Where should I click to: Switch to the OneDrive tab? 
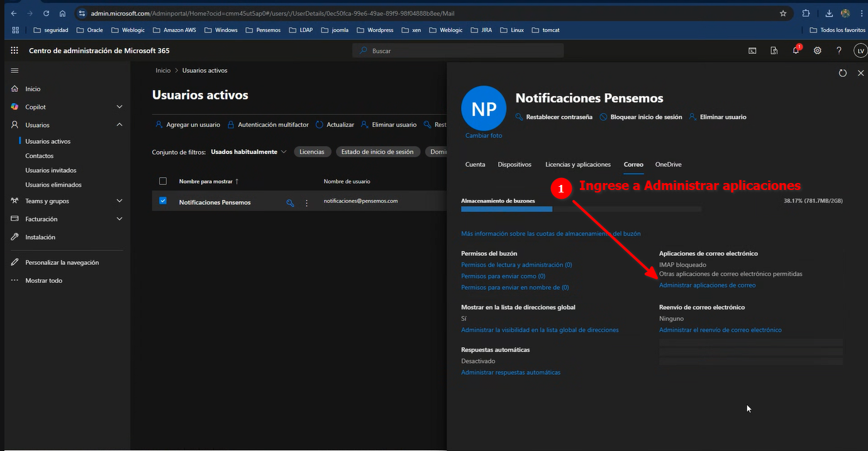(668, 164)
